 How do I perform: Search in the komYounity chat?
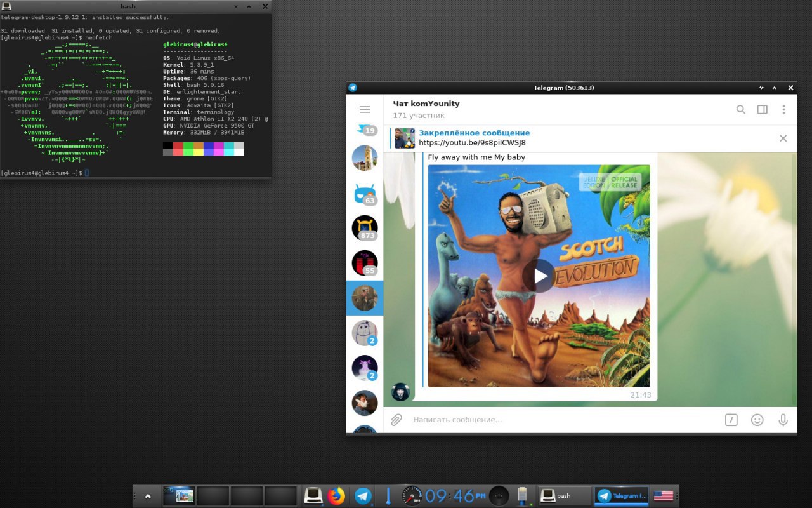tap(740, 109)
